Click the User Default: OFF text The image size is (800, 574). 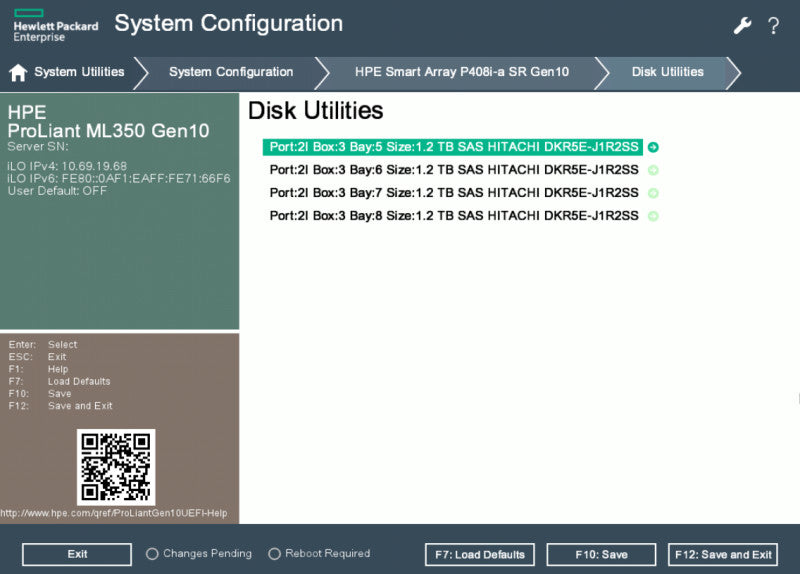coord(57,191)
